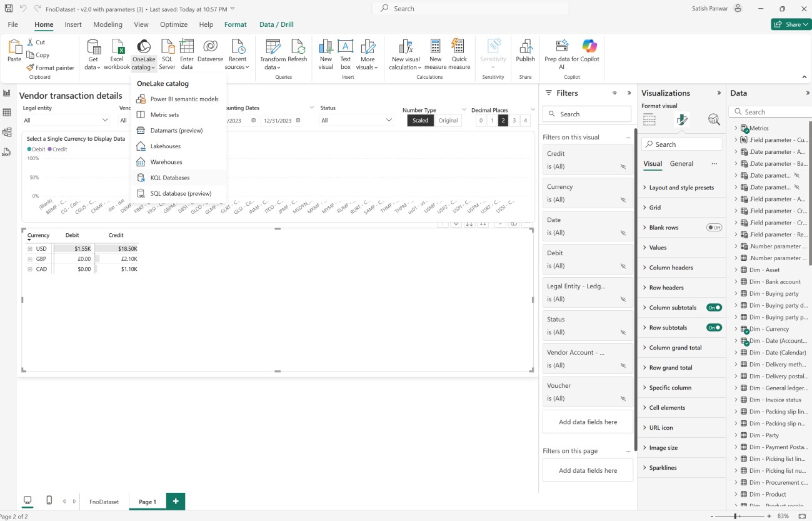Toggle Blank rows switch
The height and width of the screenshot is (521, 812).
(x=714, y=228)
